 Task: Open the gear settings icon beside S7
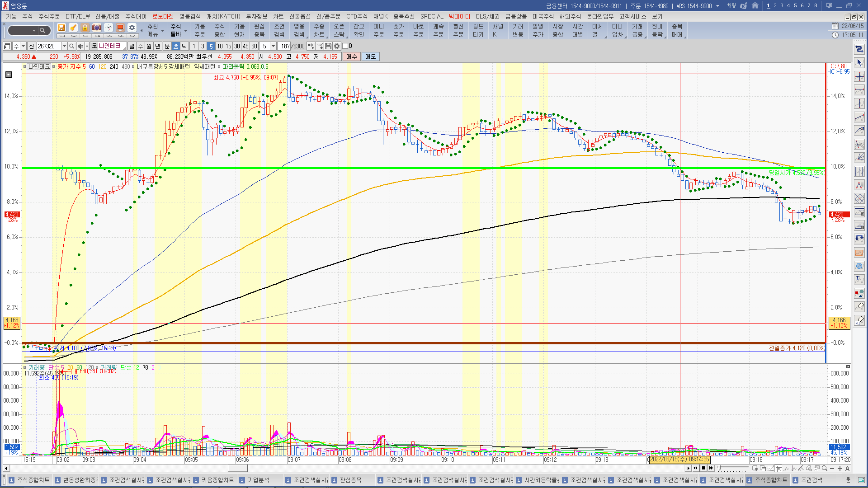click(132, 28)
